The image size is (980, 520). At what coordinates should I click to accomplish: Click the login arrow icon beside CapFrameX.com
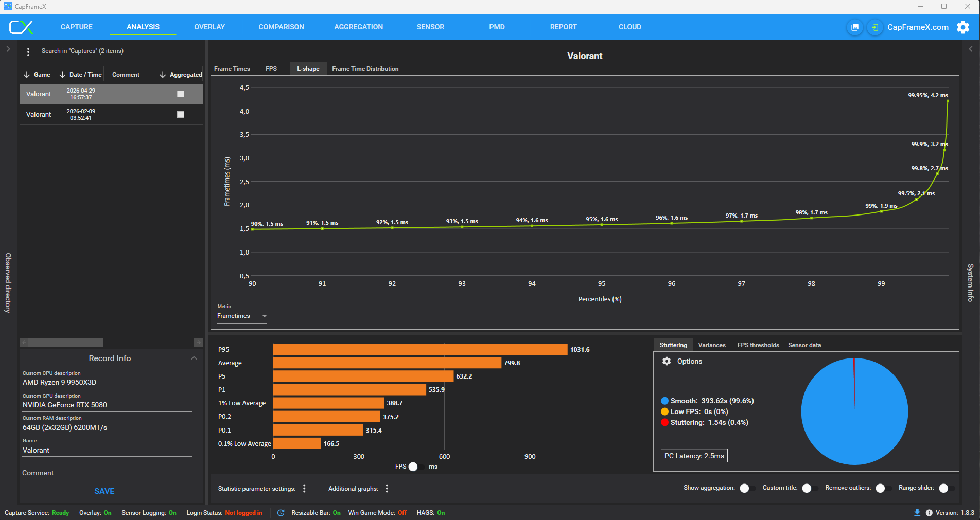[874, 27]
